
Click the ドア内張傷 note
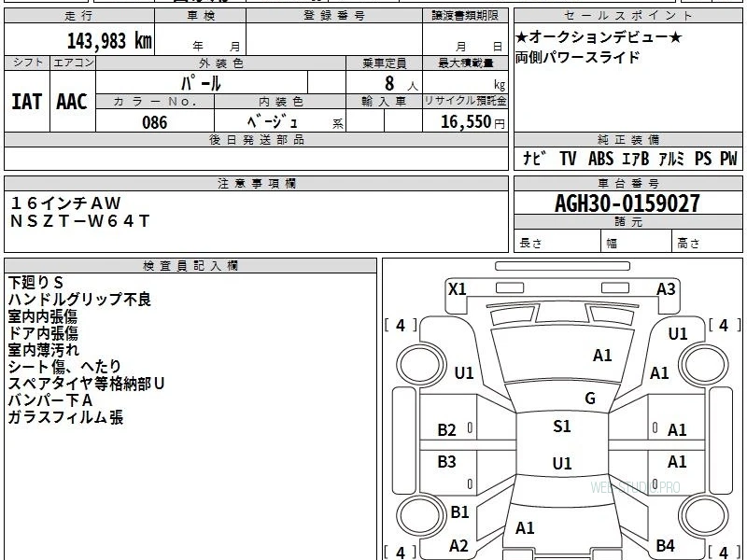click(x=42, y=333)
